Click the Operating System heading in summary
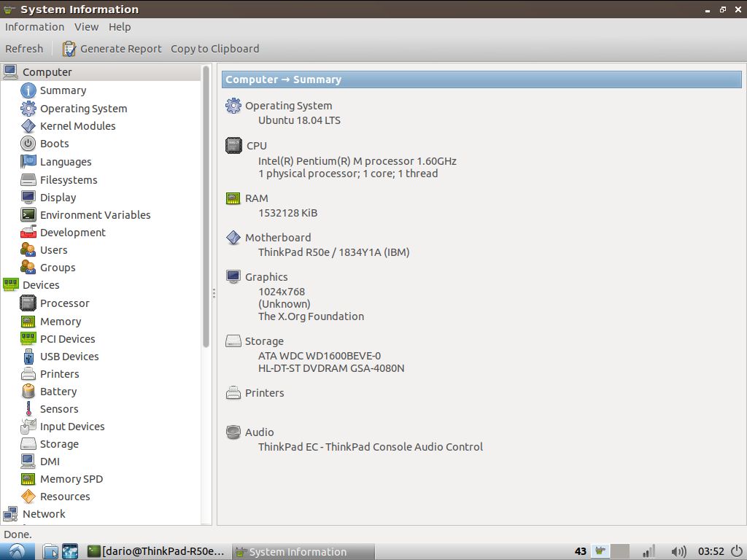This screenshot has height=560, width=747. 289,106
